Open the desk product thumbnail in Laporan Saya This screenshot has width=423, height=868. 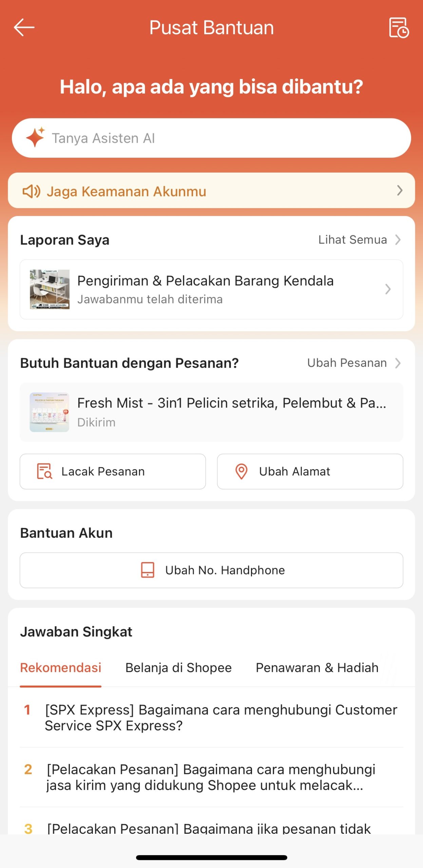50,289
